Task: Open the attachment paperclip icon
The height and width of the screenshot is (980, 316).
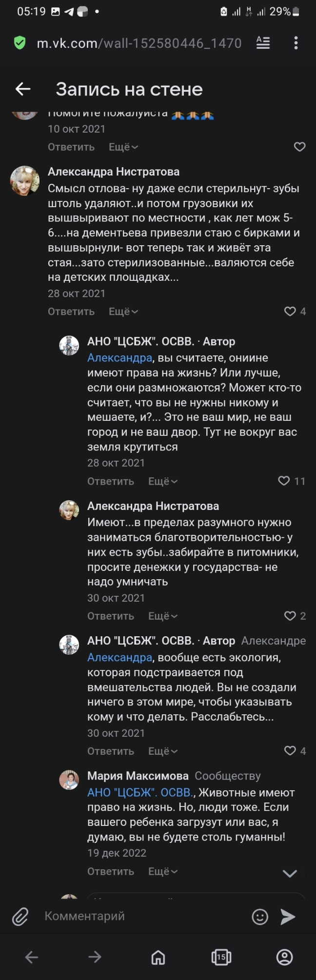Action: point(20,916)
